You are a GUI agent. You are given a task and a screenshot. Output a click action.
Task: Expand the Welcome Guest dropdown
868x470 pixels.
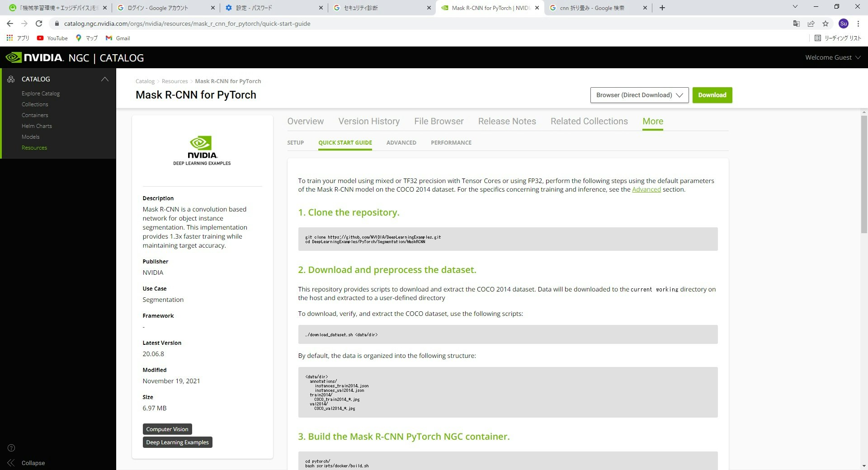pos(833,57)
